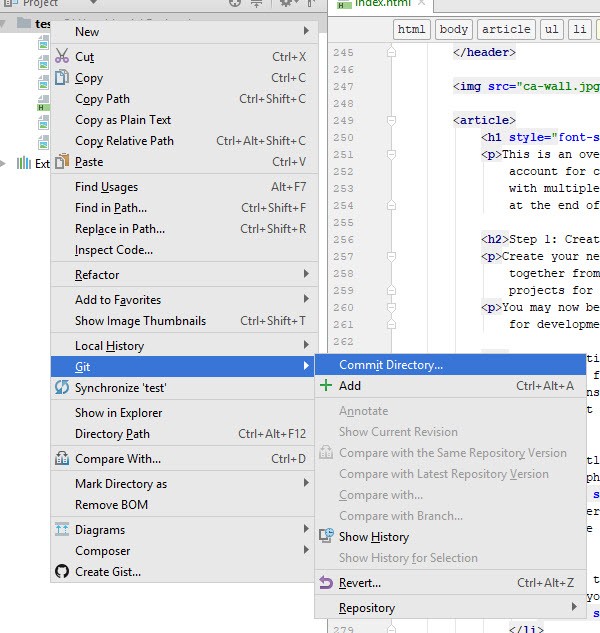This screenshot has width=600, height=633.
Task: Click the Compare With icon
Action: (x=61, y=459)
